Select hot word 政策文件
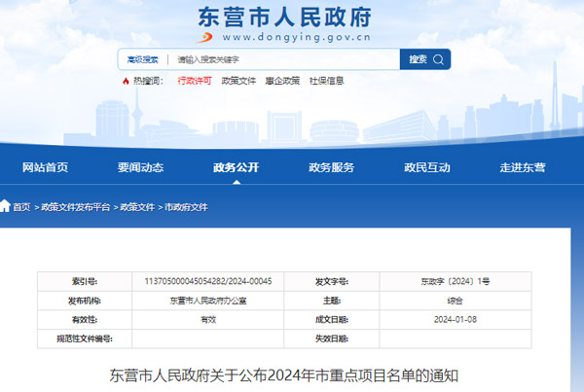The image size is (584, 392). click(x=238, y=81)
